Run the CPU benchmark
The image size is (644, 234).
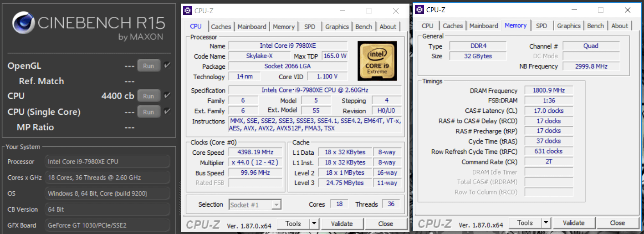point(149,96)
